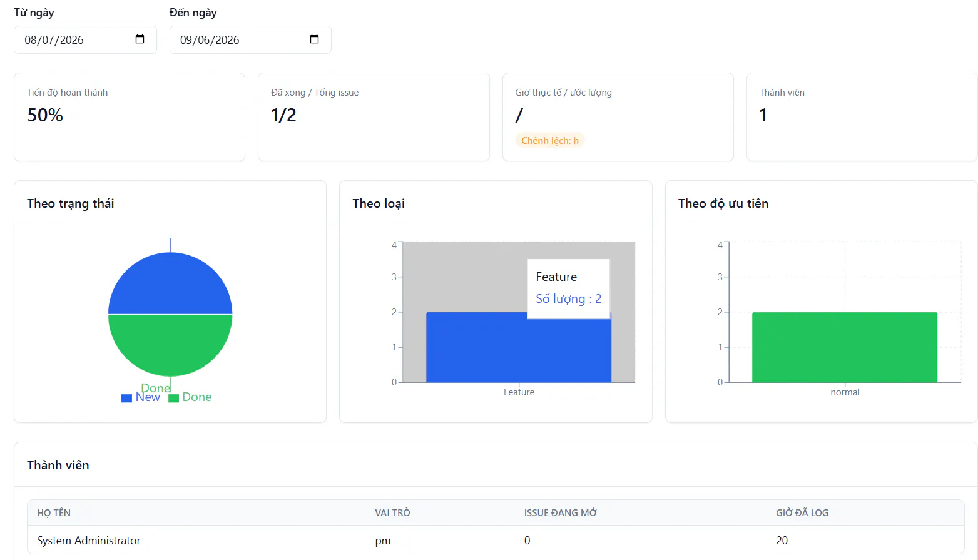Click the green normal bar in priority chart
Screen dimensions: 978x560
coord(845,347)
